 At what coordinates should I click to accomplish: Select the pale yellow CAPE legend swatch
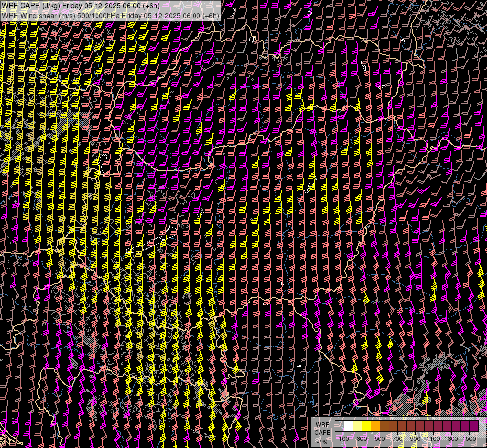click(357, 426)
